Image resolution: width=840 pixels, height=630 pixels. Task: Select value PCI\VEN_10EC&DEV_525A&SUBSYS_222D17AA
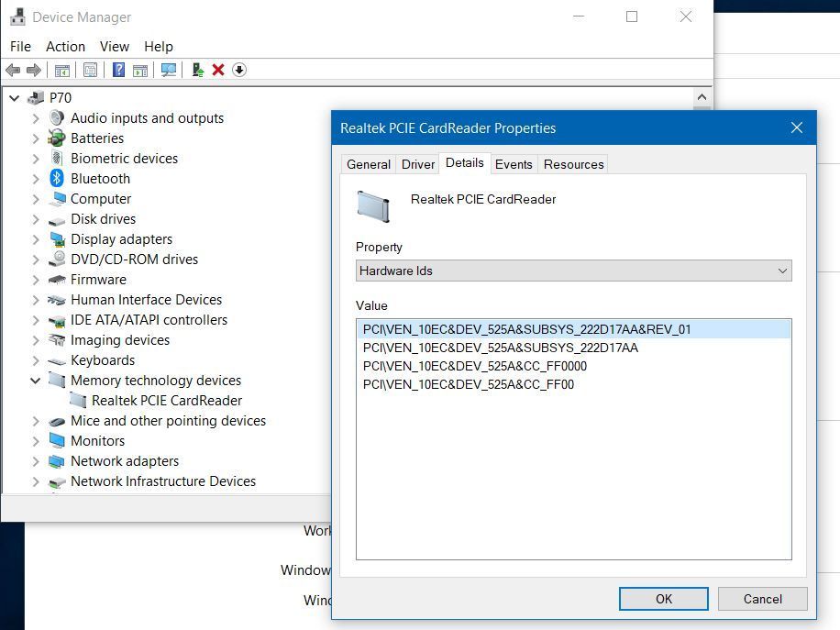(x=501, y=348)
